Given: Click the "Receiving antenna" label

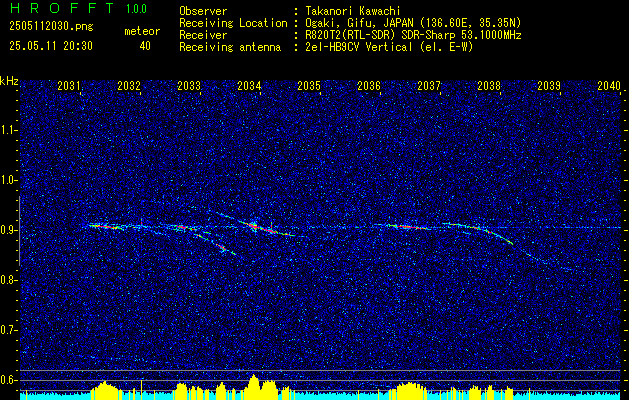Looking at the screenshot, I should 230,47.
